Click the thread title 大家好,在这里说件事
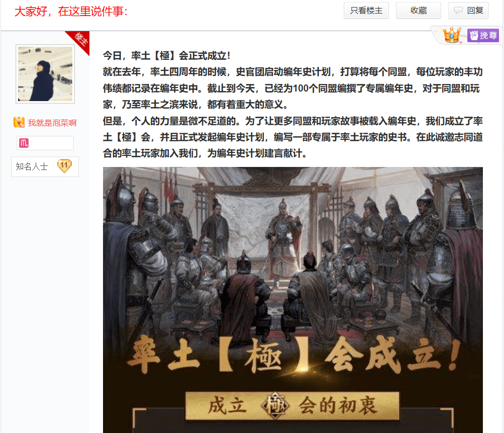Screen dimensions: 504x433 pos(71,11)
